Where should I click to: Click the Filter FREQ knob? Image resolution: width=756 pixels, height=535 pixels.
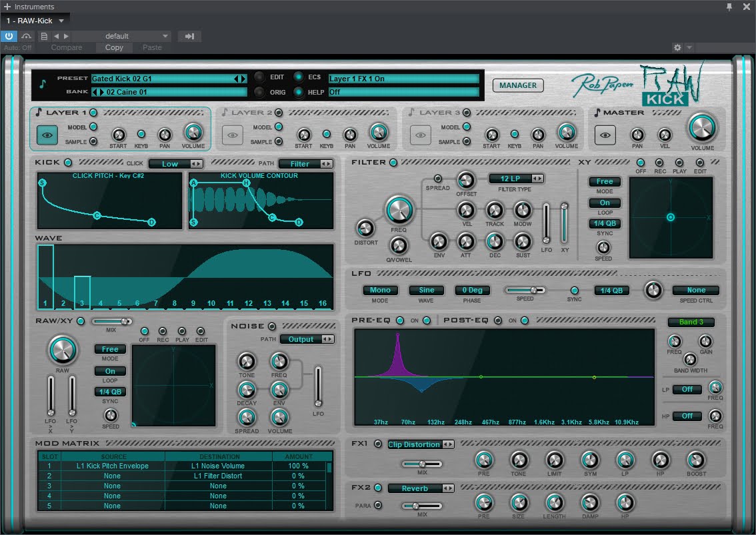pyautogui.click(x=399, y=210)
